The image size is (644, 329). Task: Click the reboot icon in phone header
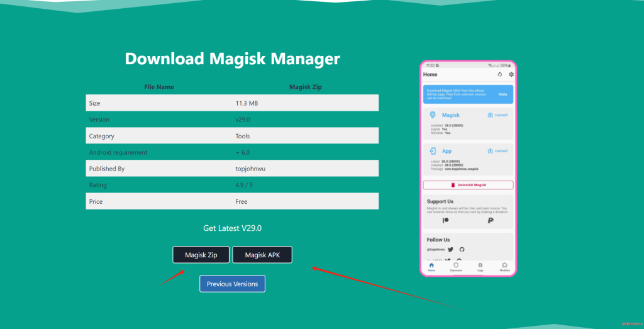point(500,74)
